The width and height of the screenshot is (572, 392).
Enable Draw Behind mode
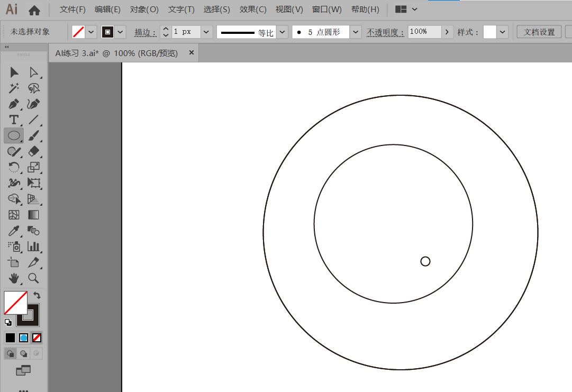[x=23, y=353]
